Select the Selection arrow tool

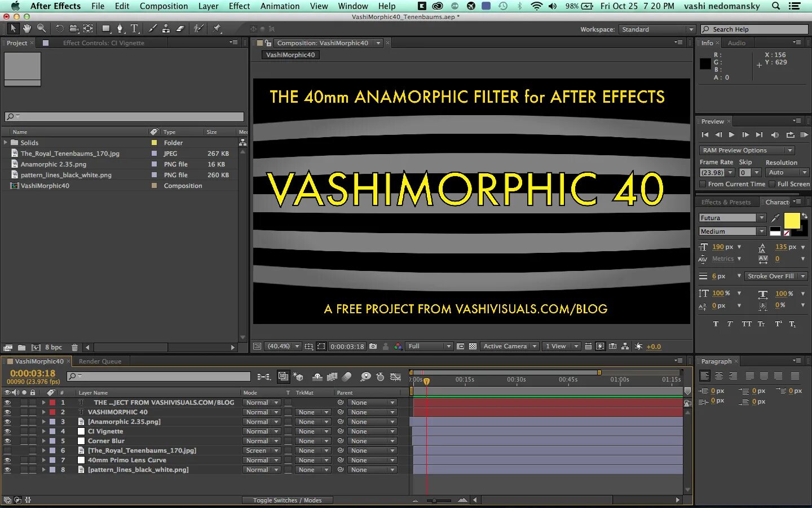pos(13,28)
